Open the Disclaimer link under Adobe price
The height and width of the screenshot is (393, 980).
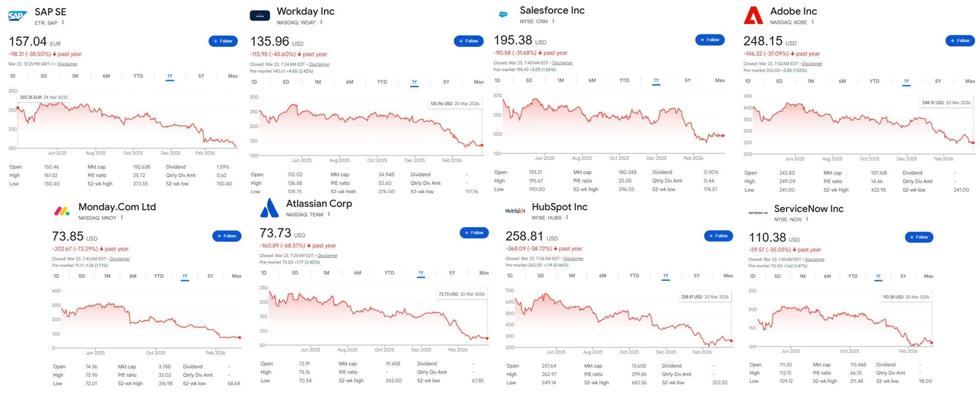pyautogui.click(x=812, y=64)
